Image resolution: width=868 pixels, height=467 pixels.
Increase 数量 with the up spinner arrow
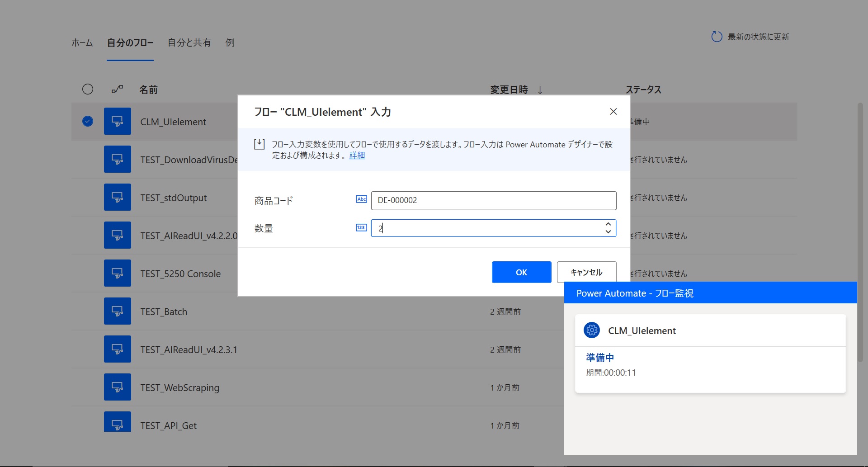click(608, 224)
